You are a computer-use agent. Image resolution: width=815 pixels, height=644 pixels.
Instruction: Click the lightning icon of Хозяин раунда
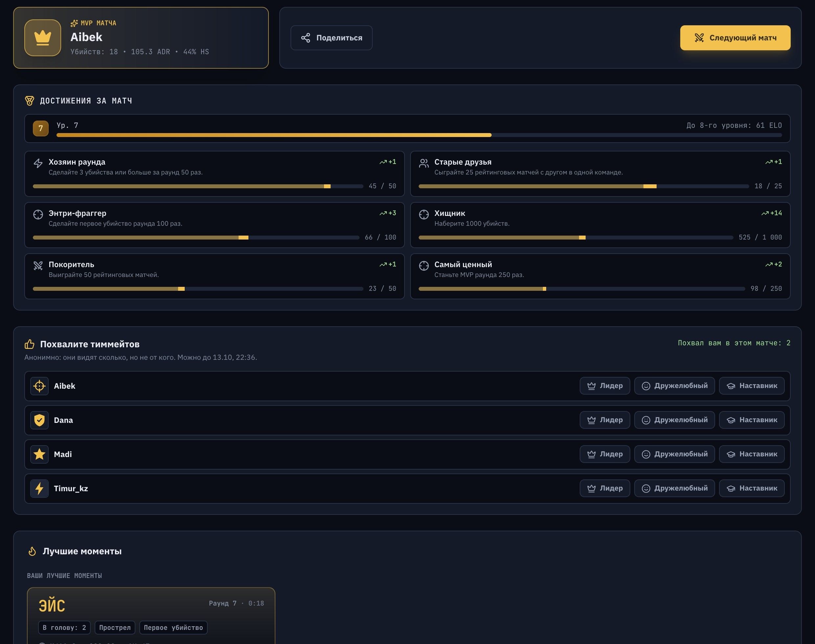[x=38, y=163]
